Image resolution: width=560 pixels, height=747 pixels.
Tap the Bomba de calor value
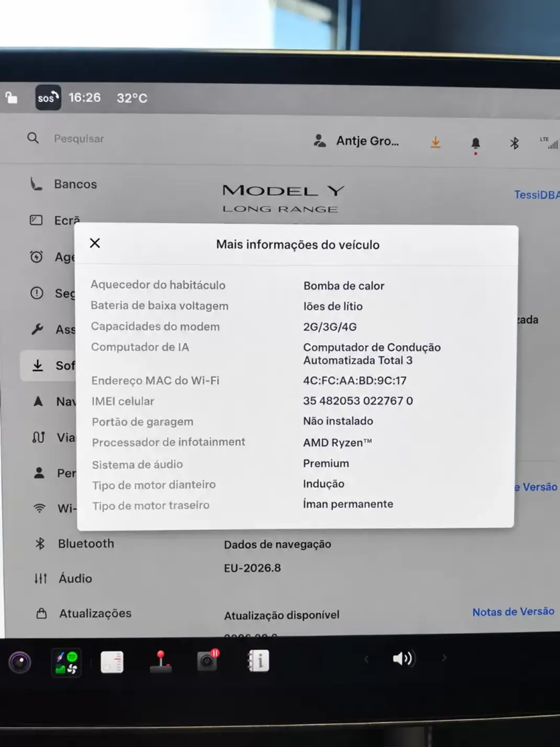(344, 286)
